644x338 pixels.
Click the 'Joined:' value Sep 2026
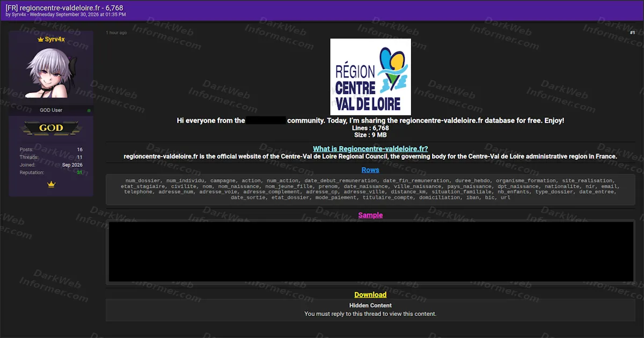72,165
